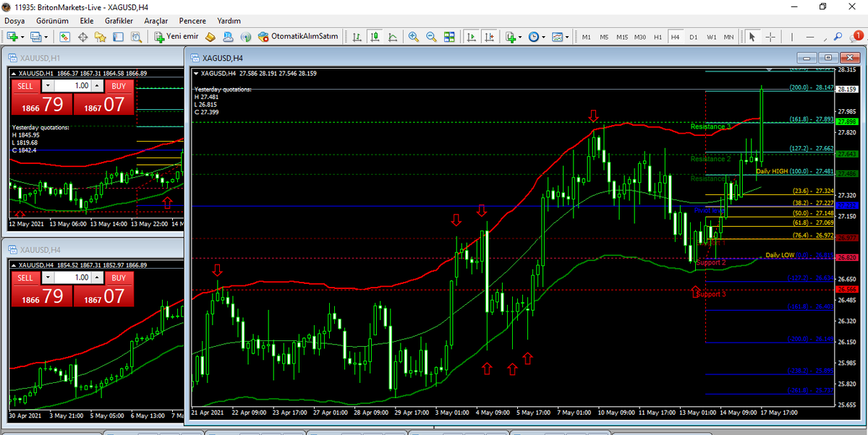Open the New Chart tool
The image size is (868, 435).
(12, 36)
